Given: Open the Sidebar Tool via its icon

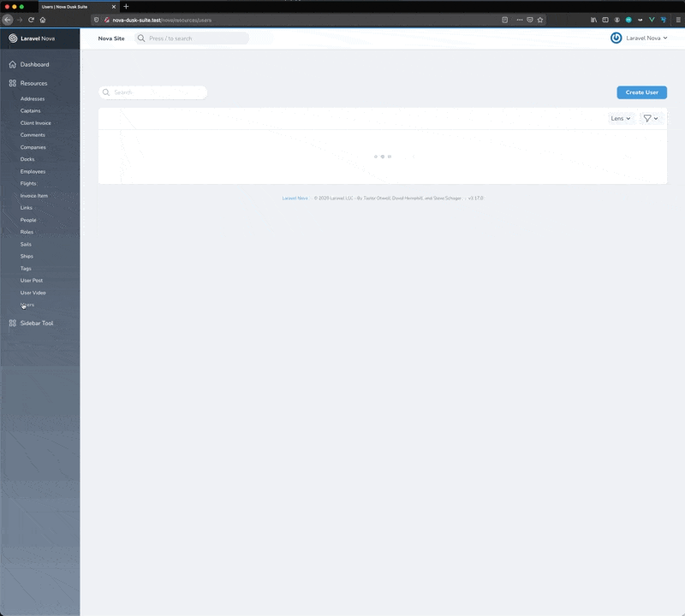Looking at the screenshot, I should 13,323.
